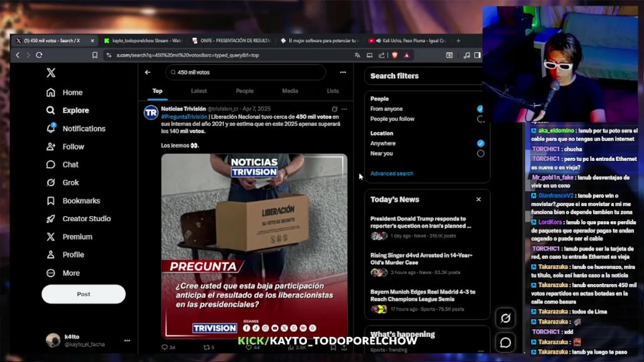Click the browser address bar URL
The image size is (644, 362).
(187, 55)
